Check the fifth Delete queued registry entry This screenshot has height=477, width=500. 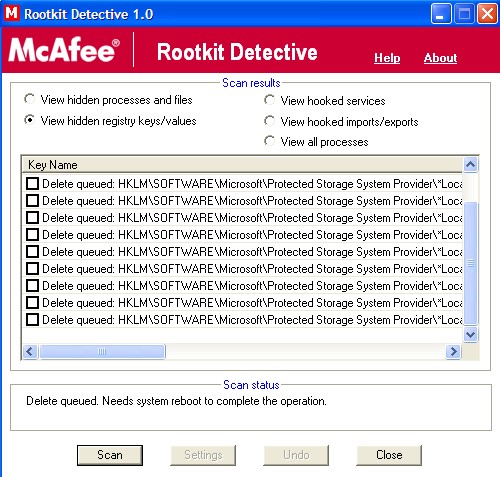coord(32,252)
